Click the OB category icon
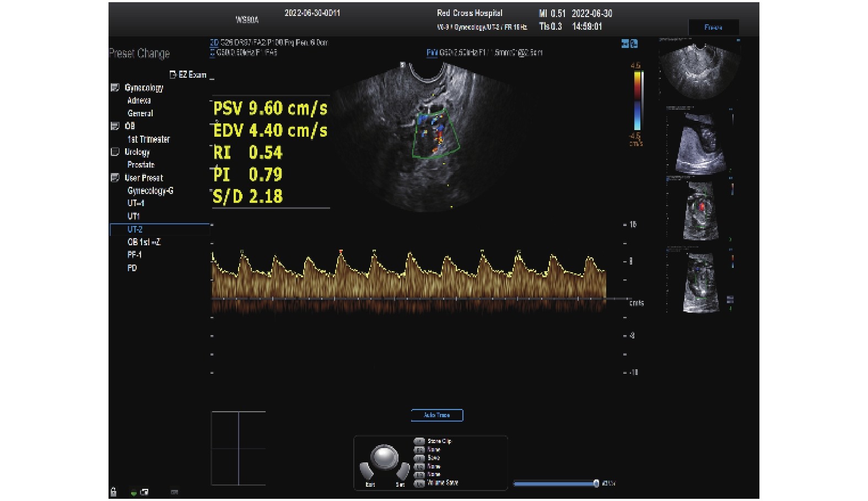 click(115, 126)
